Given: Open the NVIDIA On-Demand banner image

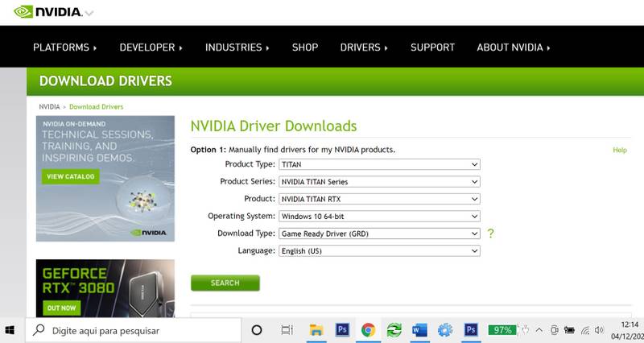Looking at the screenshot, I should (105, 179).
